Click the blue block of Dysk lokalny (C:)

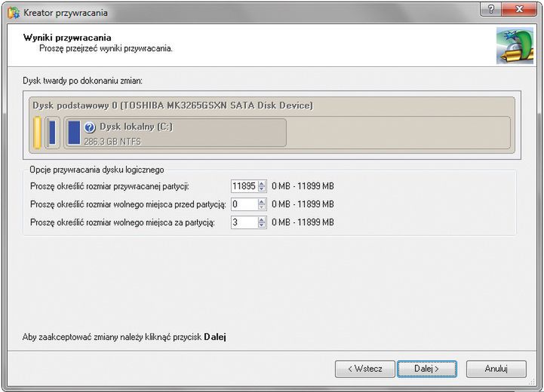pyautogui.click(x=74, y=133)
